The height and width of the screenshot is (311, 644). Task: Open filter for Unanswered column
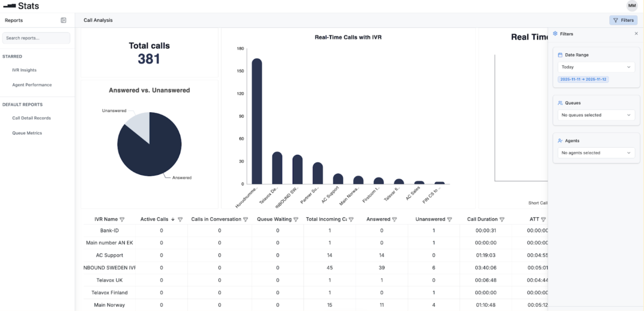point(449,220)
